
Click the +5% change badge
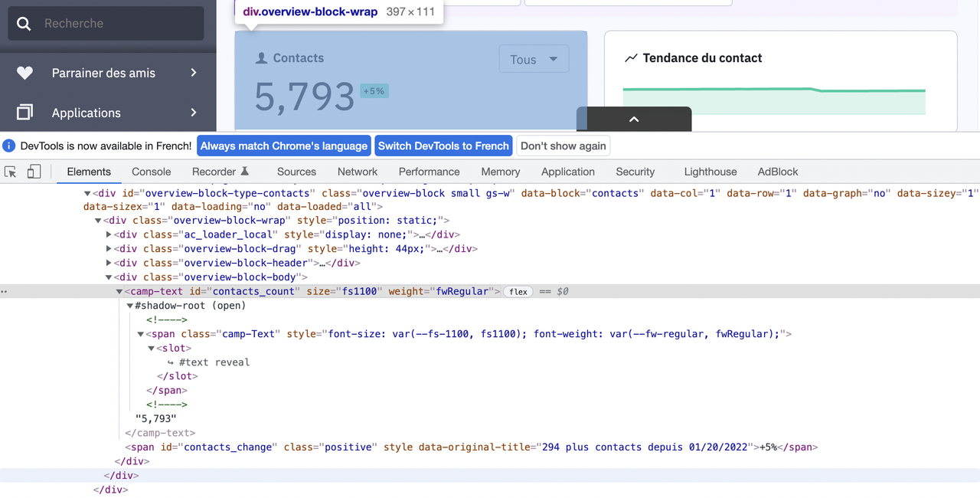click(374, 91)
